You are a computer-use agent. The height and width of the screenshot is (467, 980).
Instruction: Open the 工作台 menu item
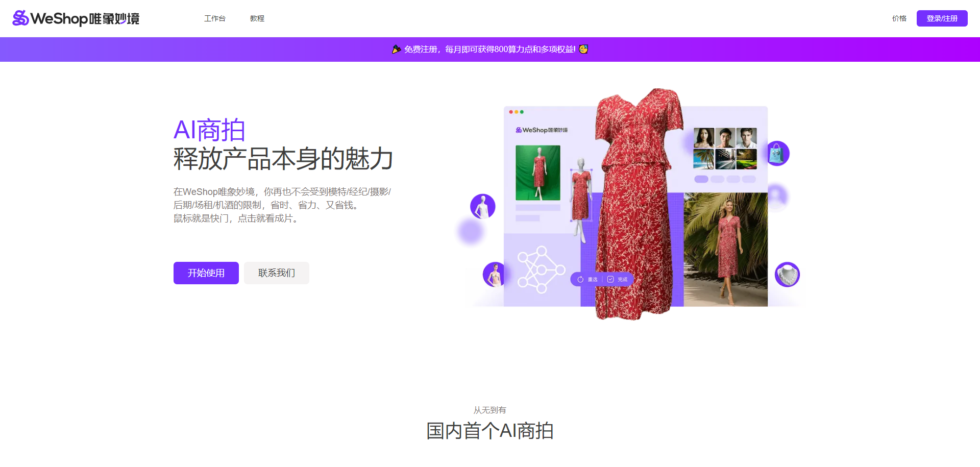tap(214, 18)
